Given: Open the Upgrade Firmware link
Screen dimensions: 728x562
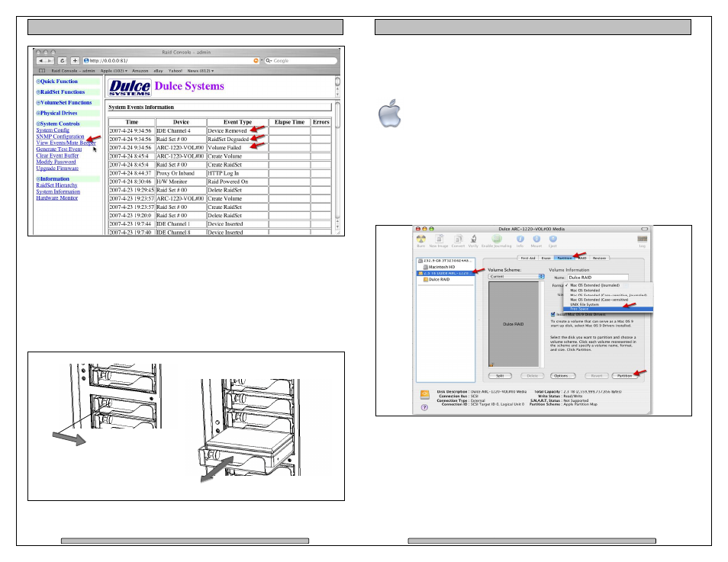Looking at the screenshot, I should click(x=57, y=168).
